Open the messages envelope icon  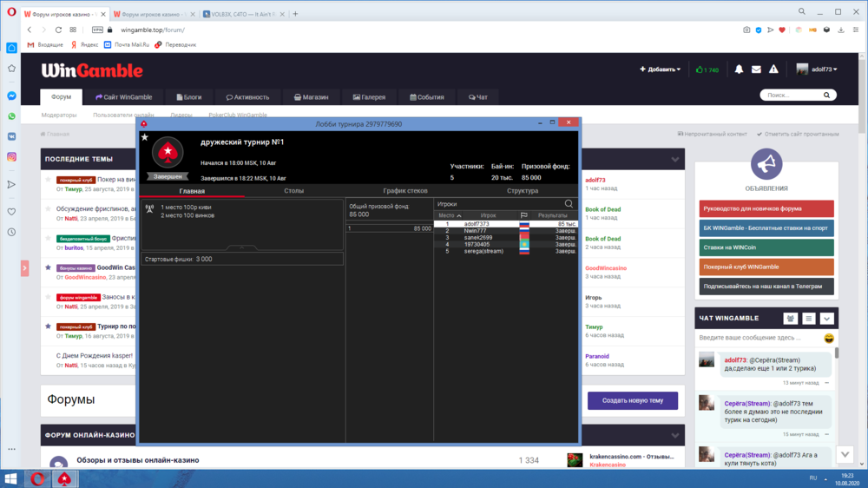click(x=756, y=69)
